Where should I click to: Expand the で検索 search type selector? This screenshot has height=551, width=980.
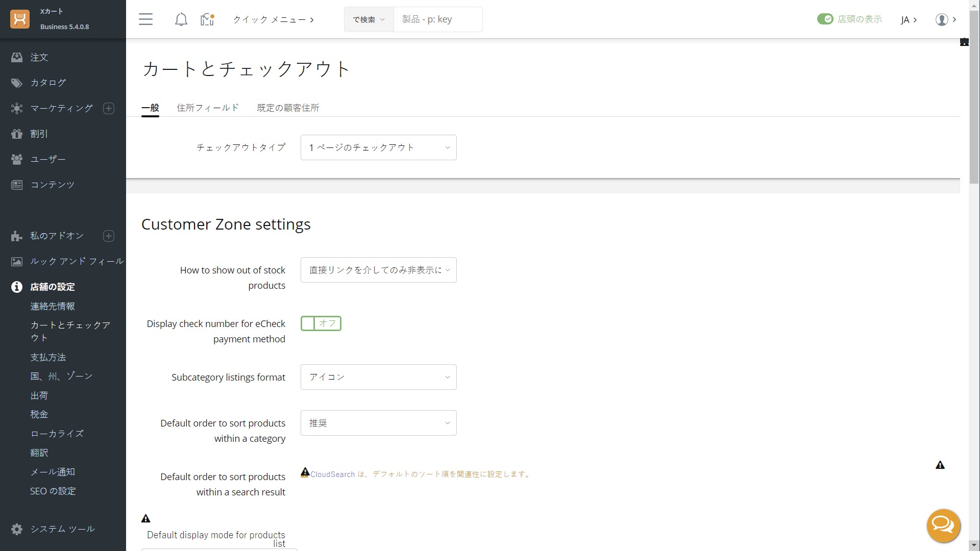tap(369, 19)
